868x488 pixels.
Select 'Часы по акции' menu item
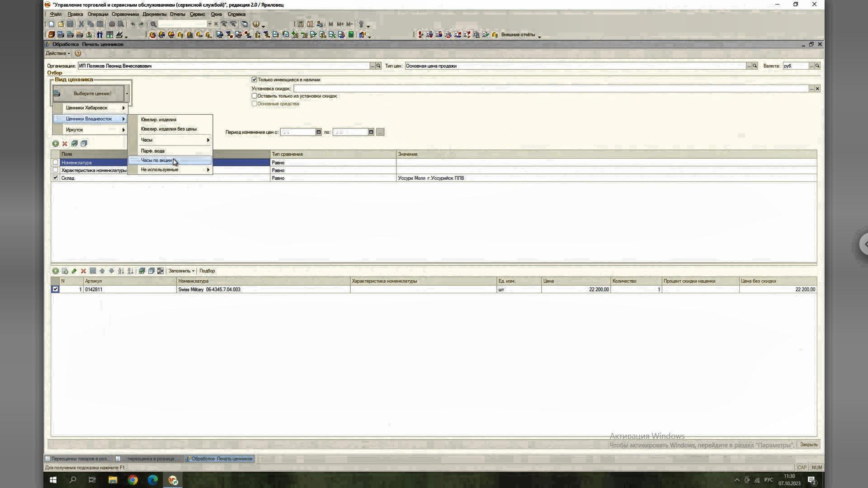170,160
